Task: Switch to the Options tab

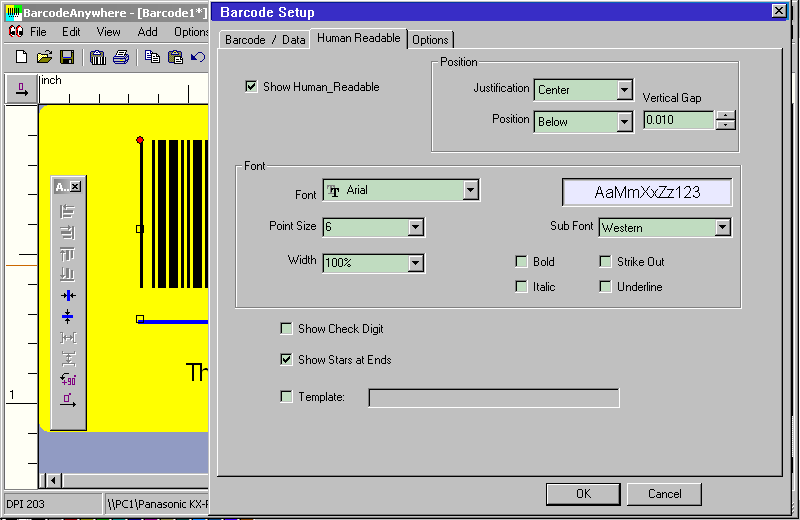Action: (430, 40)
